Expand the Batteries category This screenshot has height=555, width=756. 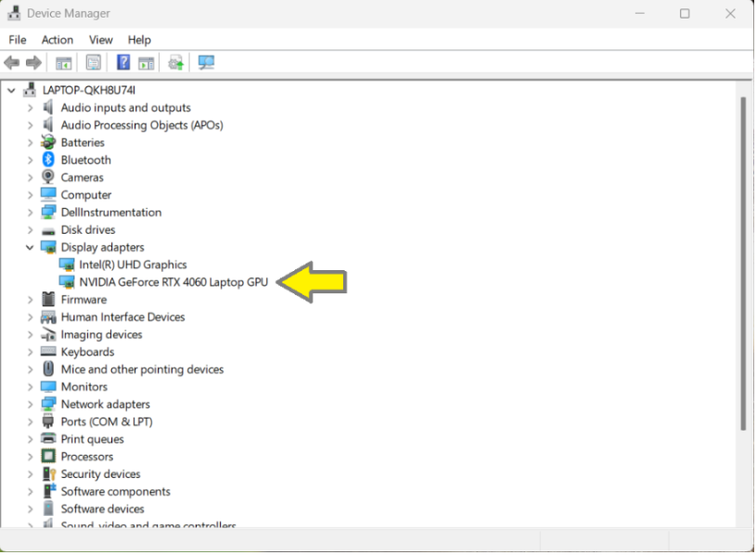pyautogui.click(x=30, y=143)
